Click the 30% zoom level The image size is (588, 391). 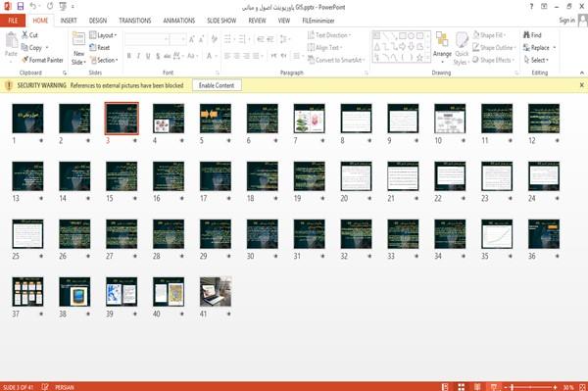click(x=568, y=387)
